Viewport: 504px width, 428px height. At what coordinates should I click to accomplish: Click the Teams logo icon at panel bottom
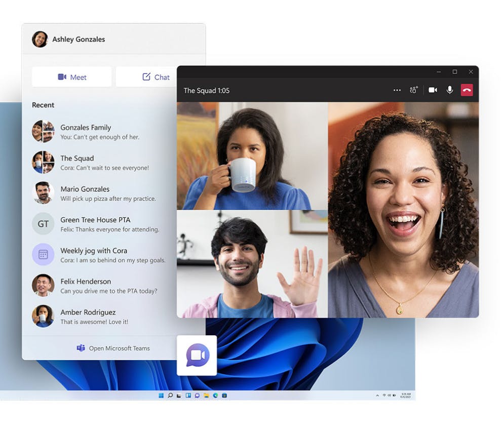point(81,348)
